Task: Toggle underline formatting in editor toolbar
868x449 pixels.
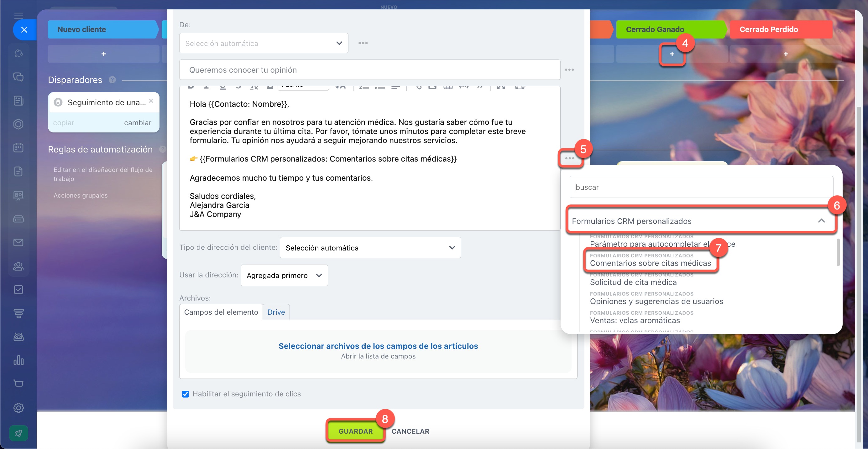Action: pyautogui.click(x=222, y=87)
